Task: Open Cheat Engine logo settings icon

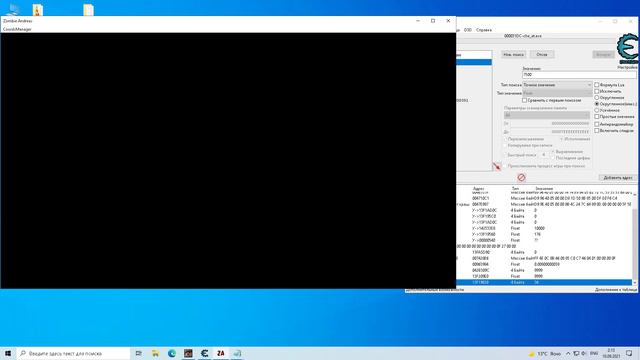Action: pyautogui.click(x=627, y=49)
